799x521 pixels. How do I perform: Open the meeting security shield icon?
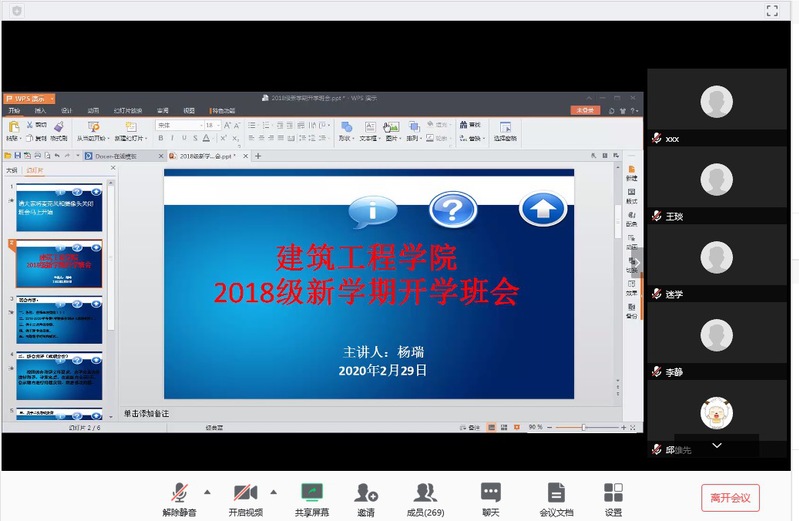pos(15,10)
